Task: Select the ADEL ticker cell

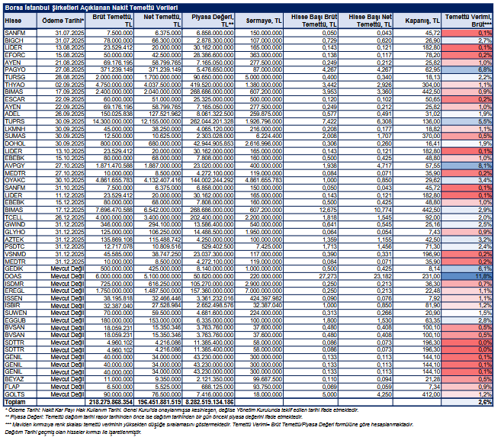Action: tap(21, 114)
